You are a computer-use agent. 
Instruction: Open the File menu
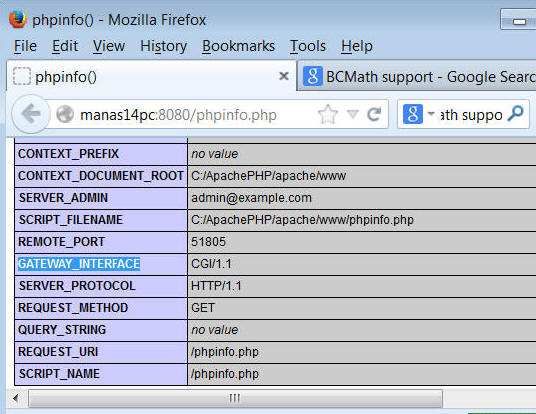[25, 46]
